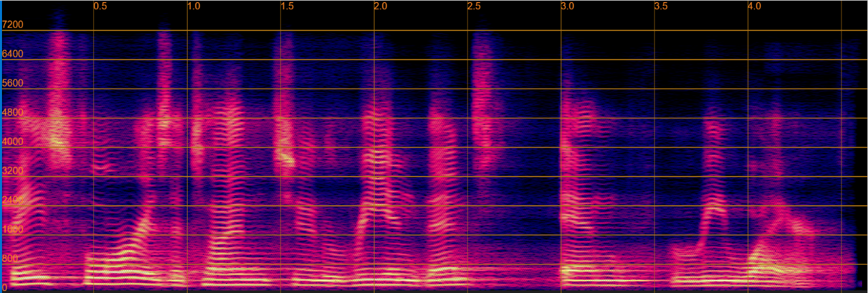Click the 1.5 second time marker
Viewport: 868px width, 293px height.
click(287, 6)
